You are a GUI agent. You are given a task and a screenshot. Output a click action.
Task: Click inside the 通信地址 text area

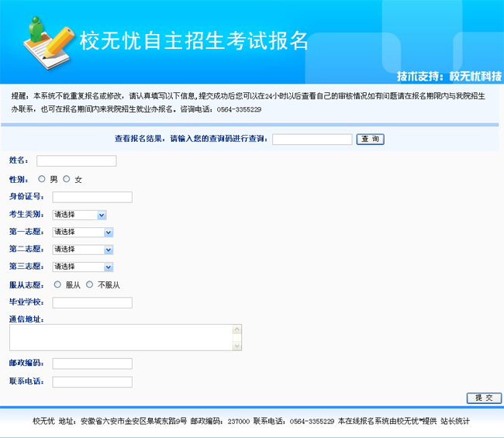click(x=121, y=337)
